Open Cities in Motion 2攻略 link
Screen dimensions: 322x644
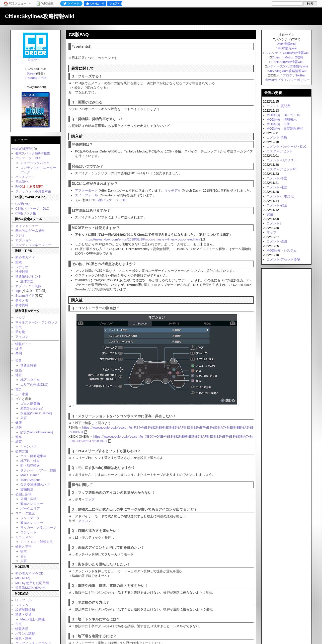click(x=287, y=57)
